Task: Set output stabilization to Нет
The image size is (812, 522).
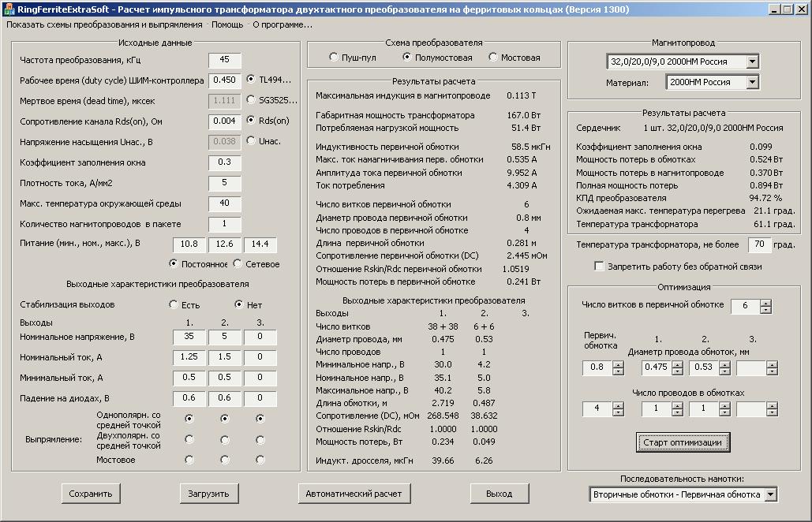Action: coord(249,304)
